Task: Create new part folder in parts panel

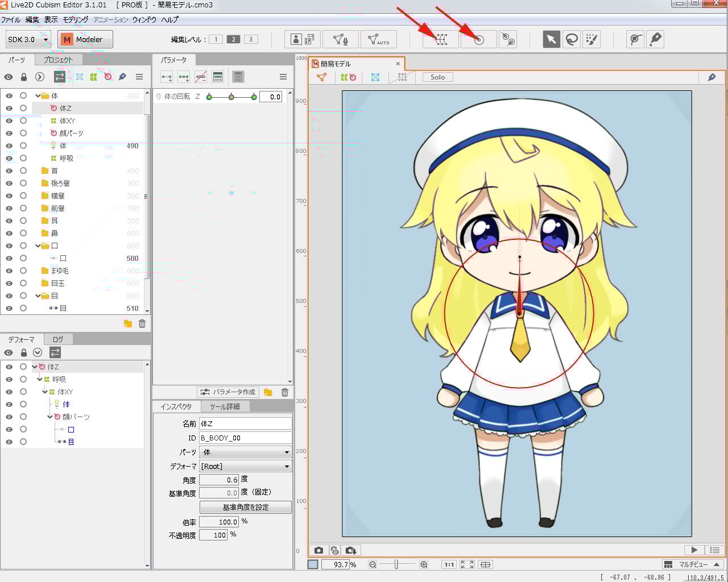Action: pyautogui.click(x=127, y=323)
